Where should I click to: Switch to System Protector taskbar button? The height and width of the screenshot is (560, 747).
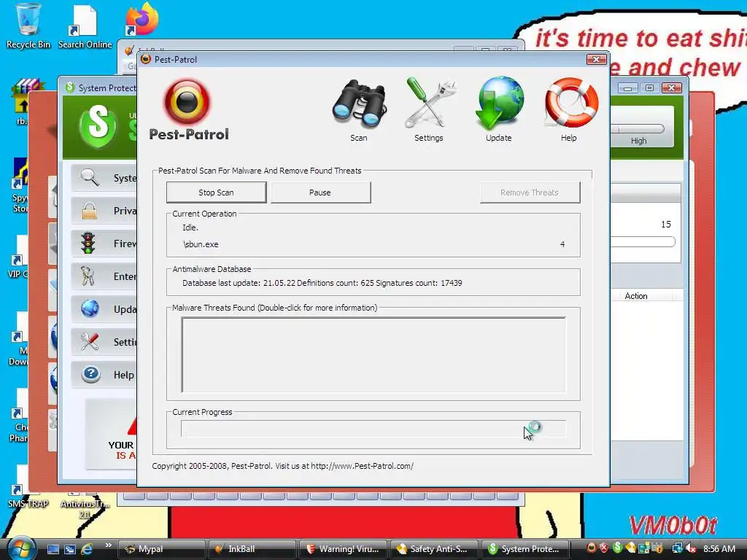pyautogui.click(x=524, y=549)
